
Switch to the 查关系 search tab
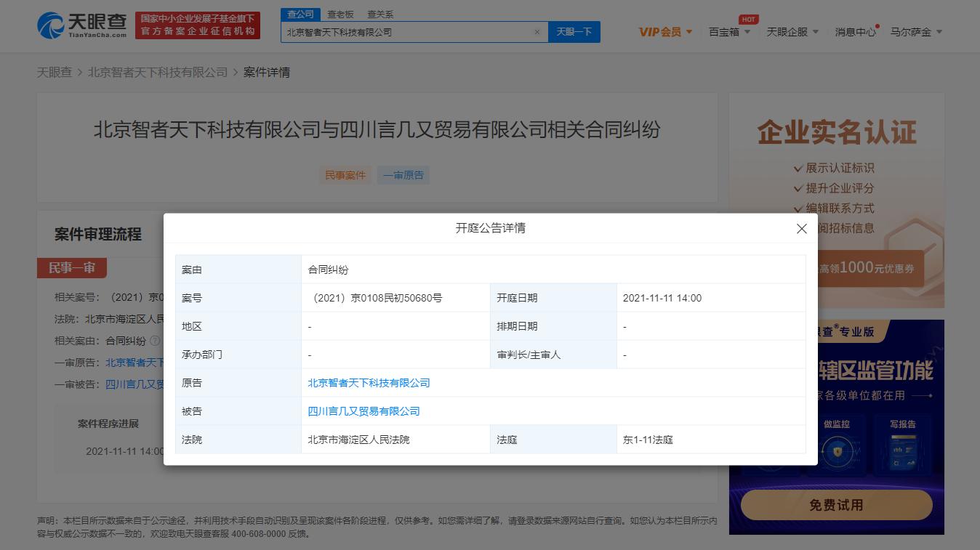tap(381, 14)
